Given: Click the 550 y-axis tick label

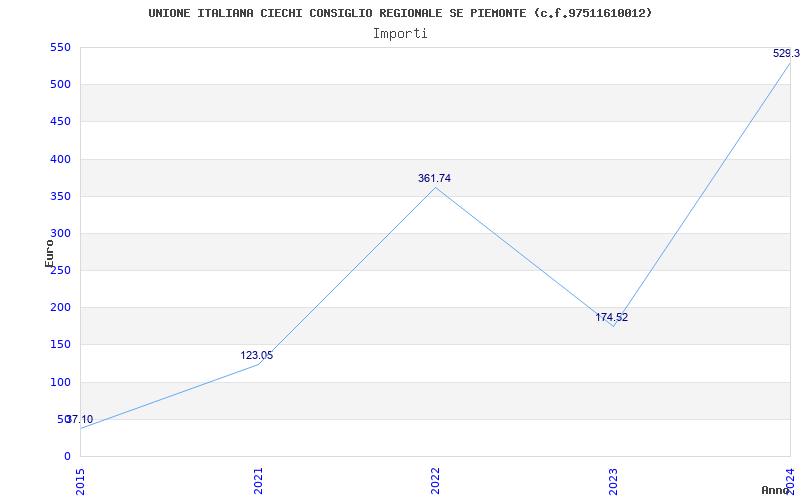Looking at the screenshot, I should coord(60,47).
